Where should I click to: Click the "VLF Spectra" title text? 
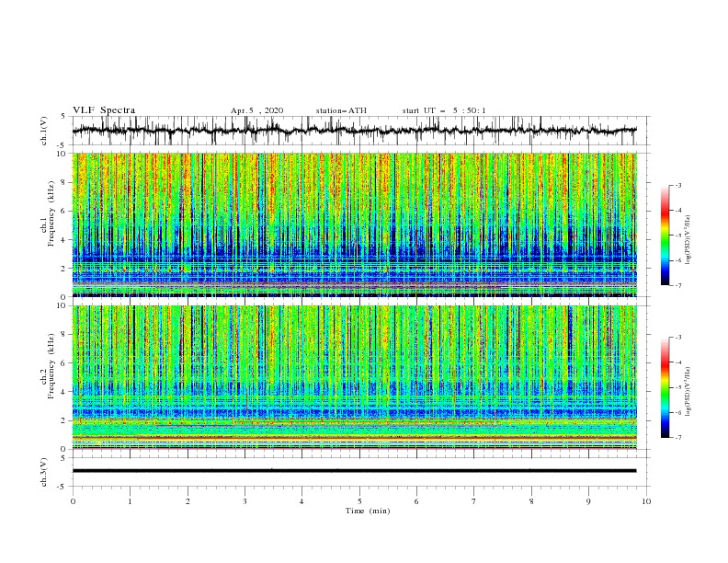coord(104,110)
